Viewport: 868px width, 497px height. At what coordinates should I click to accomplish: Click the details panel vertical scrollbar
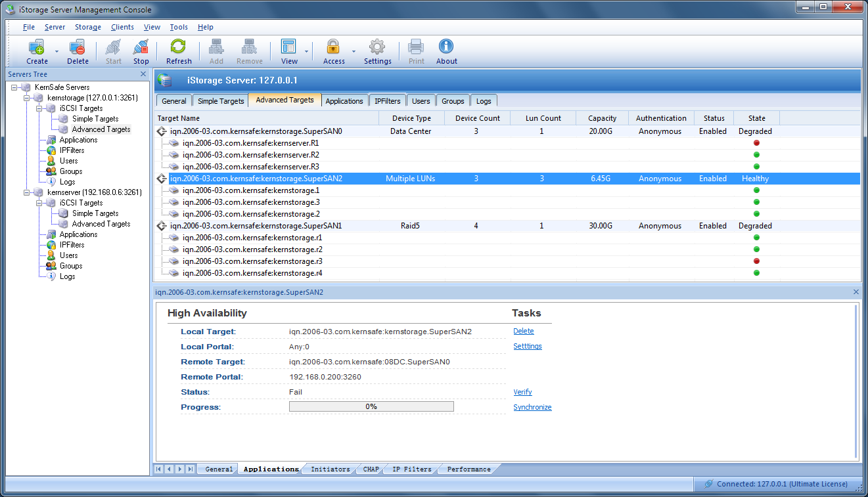pos(856,381)
